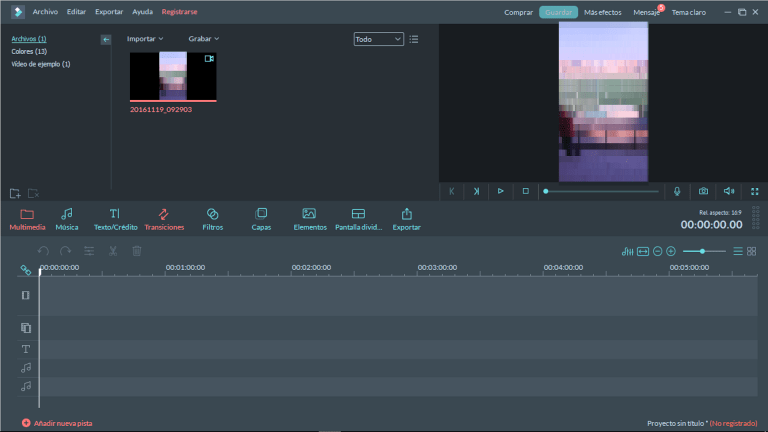Click Añadir nueva pista
Screen dimensions: 768x432
[x=57, y=423]
